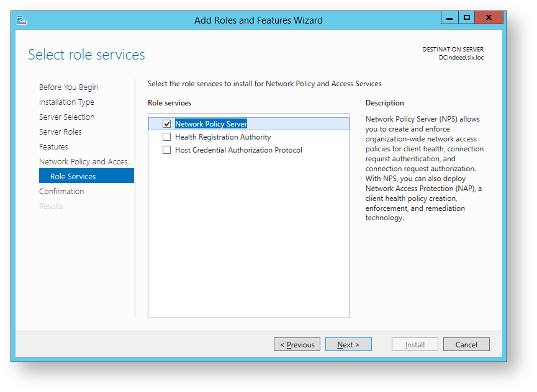Select the Role Services step
This screenshot has width=537, height=392.
(73, 177)
